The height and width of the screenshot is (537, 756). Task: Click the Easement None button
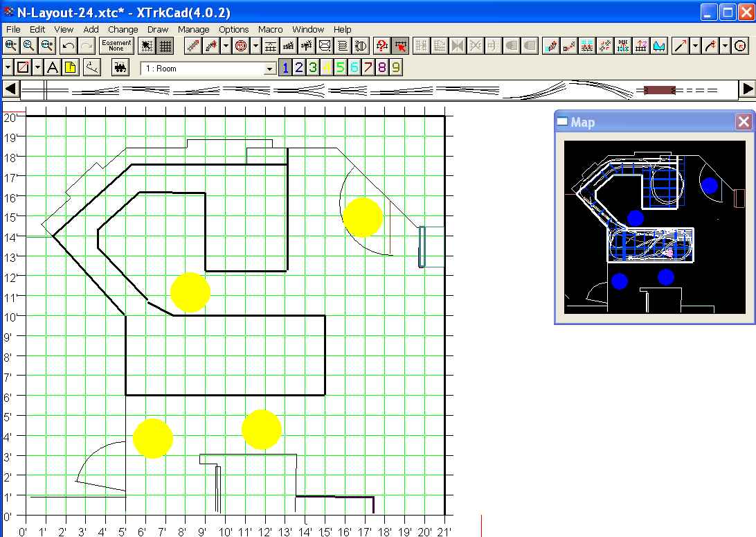tap(116, 46)
